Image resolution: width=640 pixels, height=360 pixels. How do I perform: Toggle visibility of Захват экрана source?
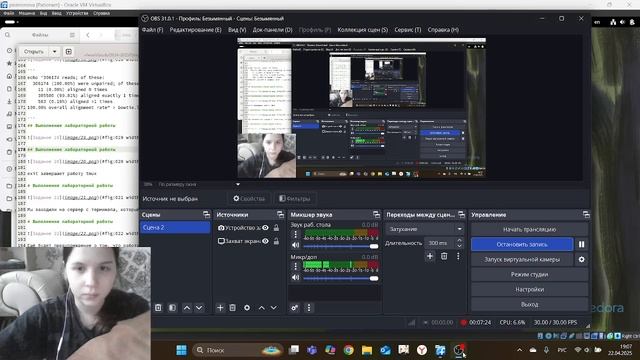(x=265, y=241)
